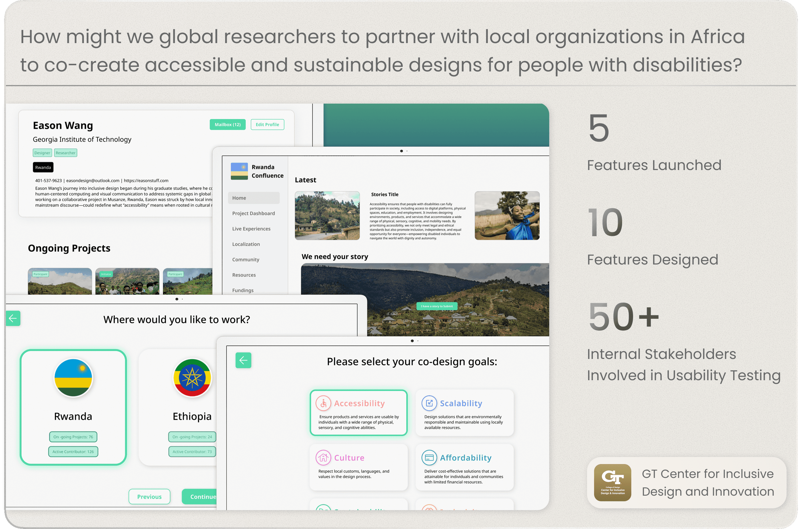
Task: Open the Latest story village photo thumbnail
Action: [x=327, y=215]
